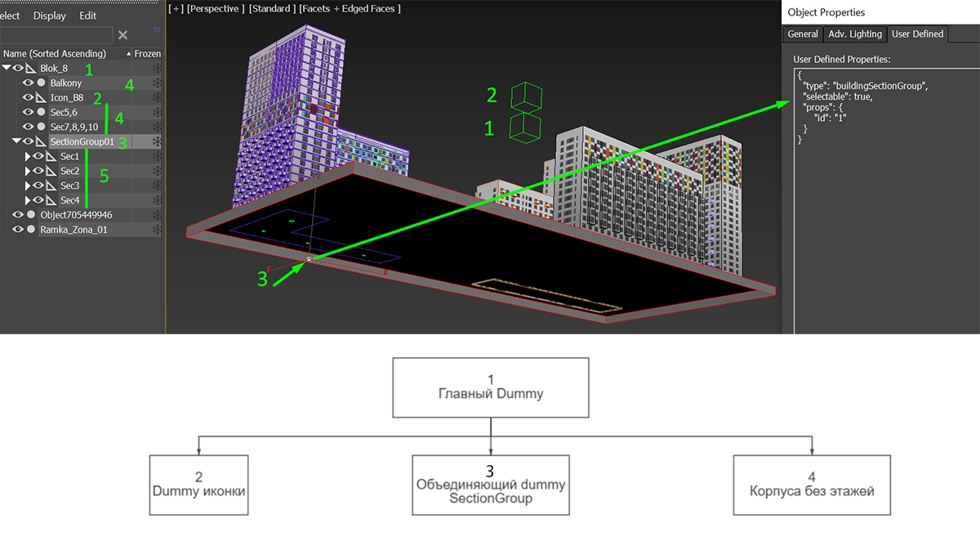Hide SectionGroup01 with its eye icon
Screen dimensions: 980x550
[28, 142]
